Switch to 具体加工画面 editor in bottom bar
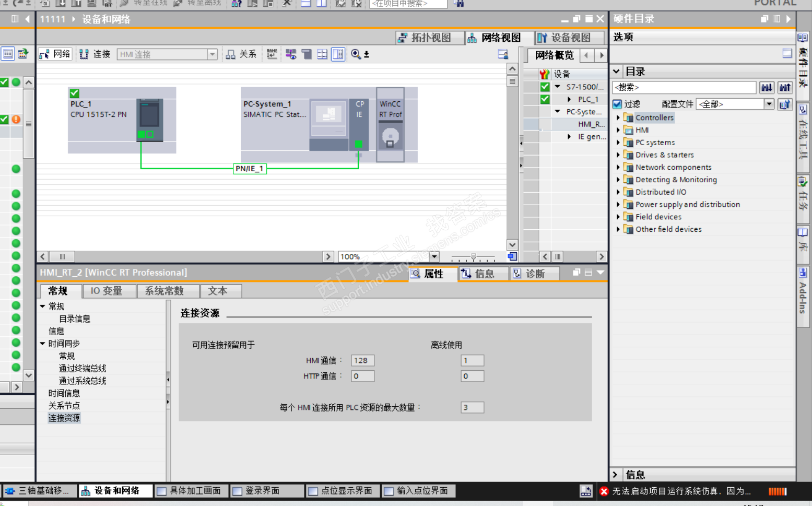This screenshot has height=506, width=812. click(191, 491)
